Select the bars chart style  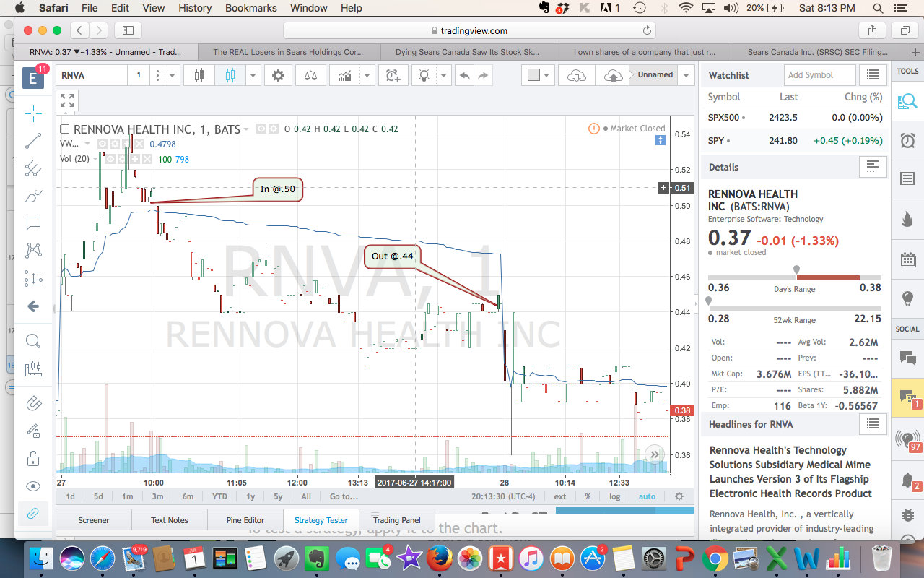click(199, 75)
